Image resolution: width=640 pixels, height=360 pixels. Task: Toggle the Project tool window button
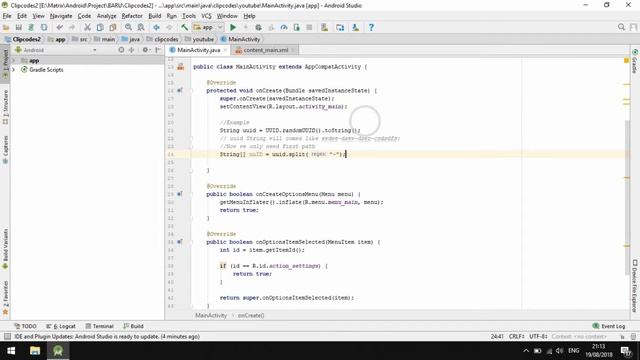click(5, 63)
